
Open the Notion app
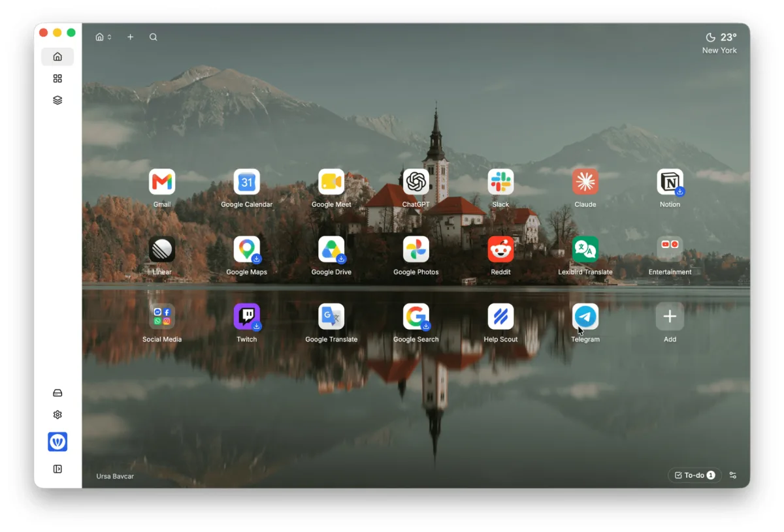click(670, 182)
